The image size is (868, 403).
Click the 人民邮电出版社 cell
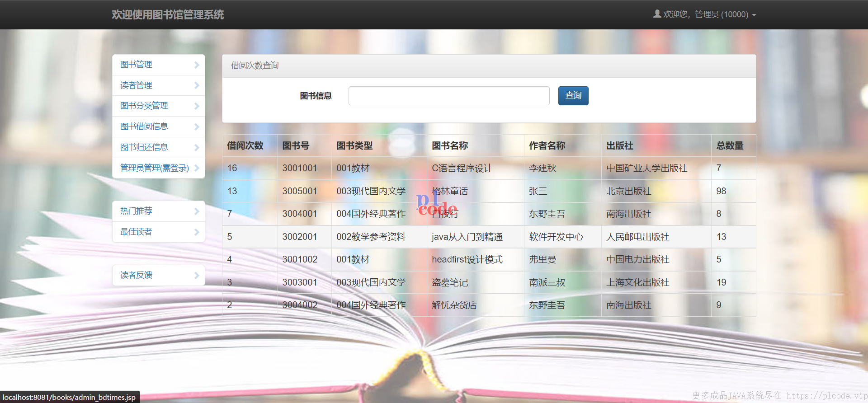click(656, 237)
